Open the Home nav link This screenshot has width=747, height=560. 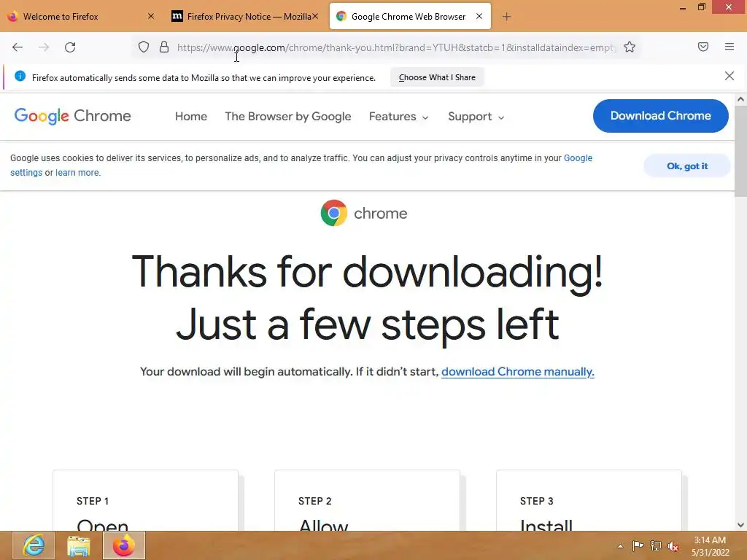click(x=191, y=116)
